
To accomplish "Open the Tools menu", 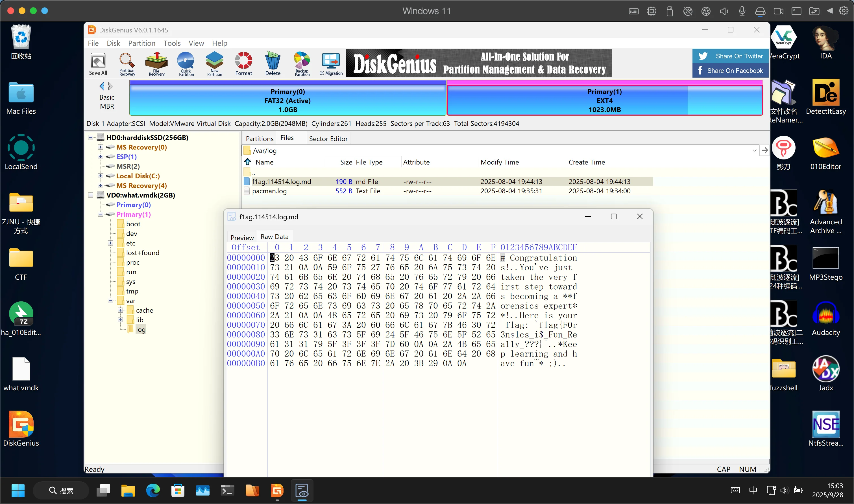I will [172, 43].
